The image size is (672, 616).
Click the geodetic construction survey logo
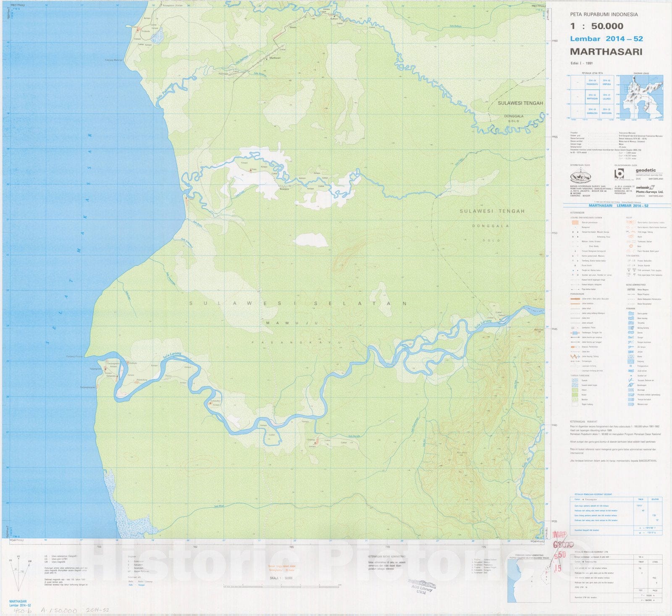pos(648,173)
